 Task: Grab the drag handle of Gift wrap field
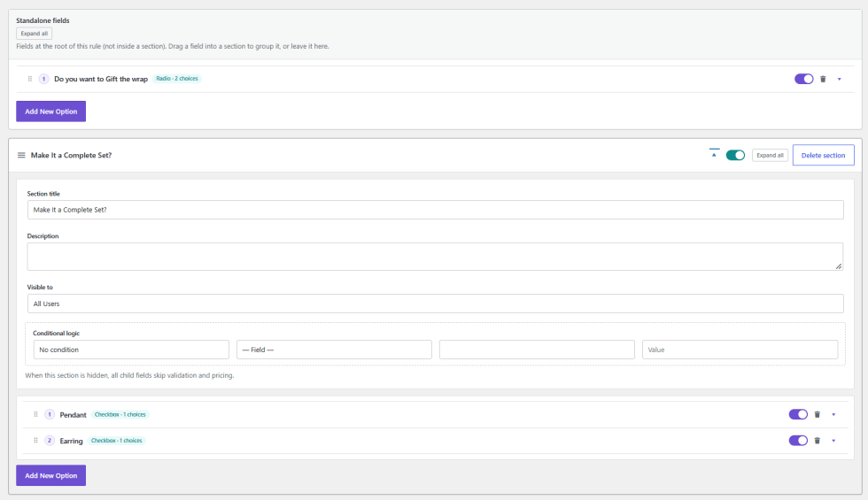tap(30, 79)
